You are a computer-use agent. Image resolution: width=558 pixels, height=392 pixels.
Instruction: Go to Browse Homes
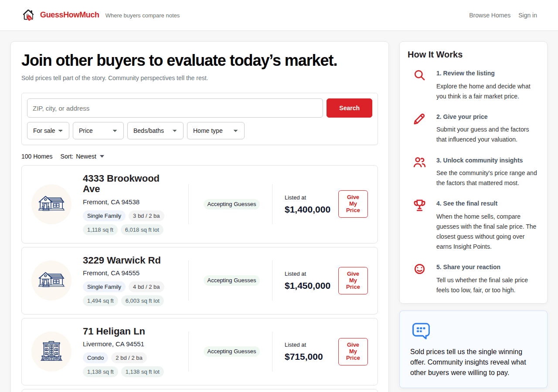(490, 15)
